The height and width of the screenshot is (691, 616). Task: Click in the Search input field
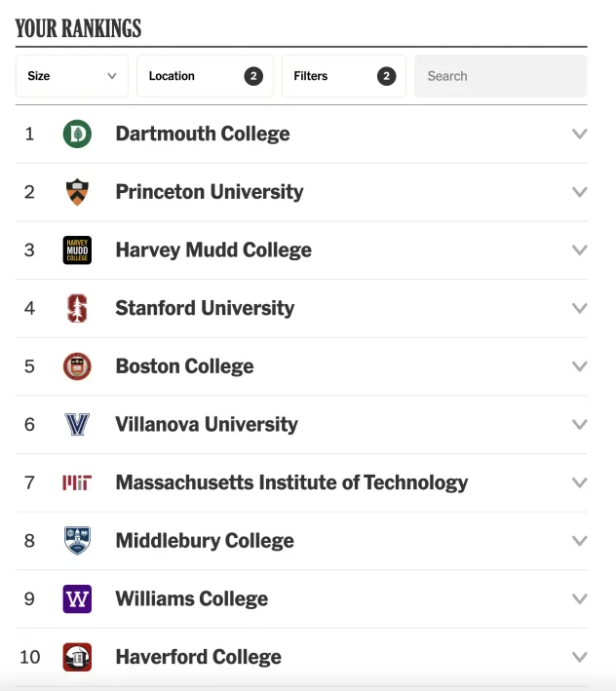point(500,76)
